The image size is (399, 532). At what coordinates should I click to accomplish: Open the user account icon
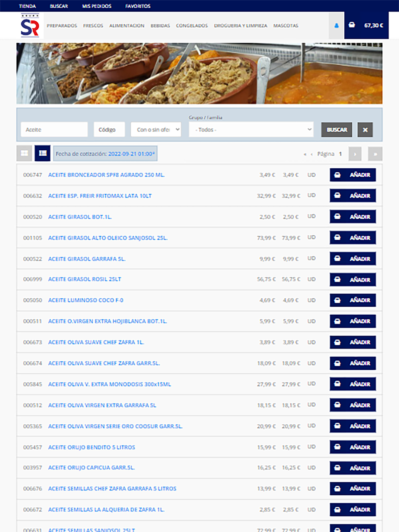coord(336,26)
